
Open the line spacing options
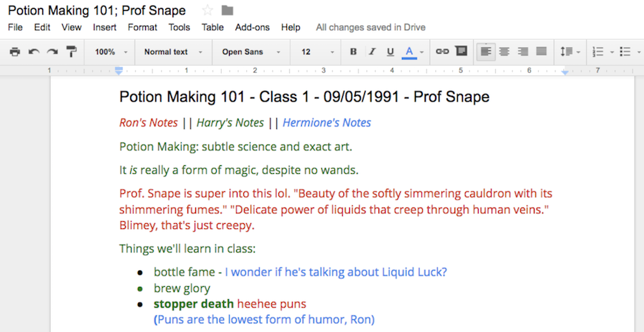click(x=567, y=52)
